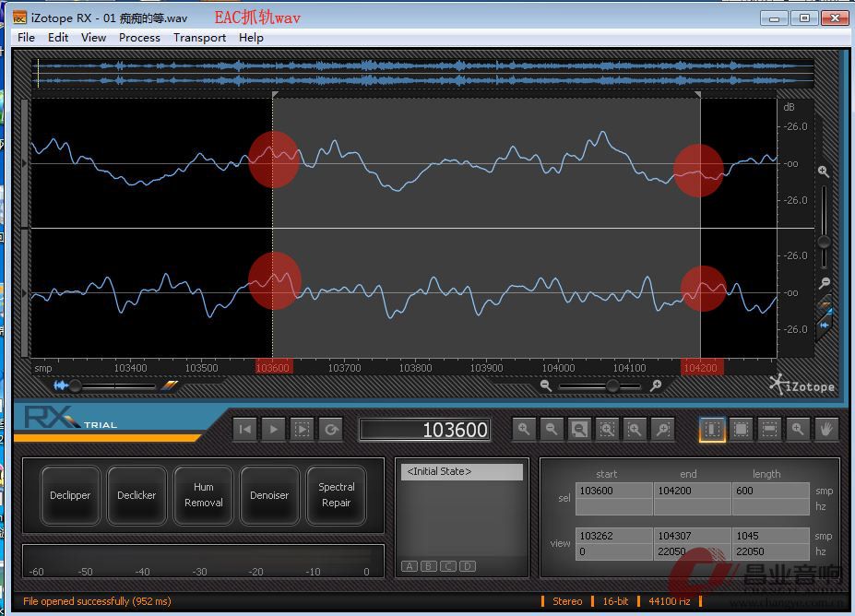Click the 44100 Hz status bar entry
Viewport: 855px width, 616px height.
pyautogui.click(x=669, y=601)
